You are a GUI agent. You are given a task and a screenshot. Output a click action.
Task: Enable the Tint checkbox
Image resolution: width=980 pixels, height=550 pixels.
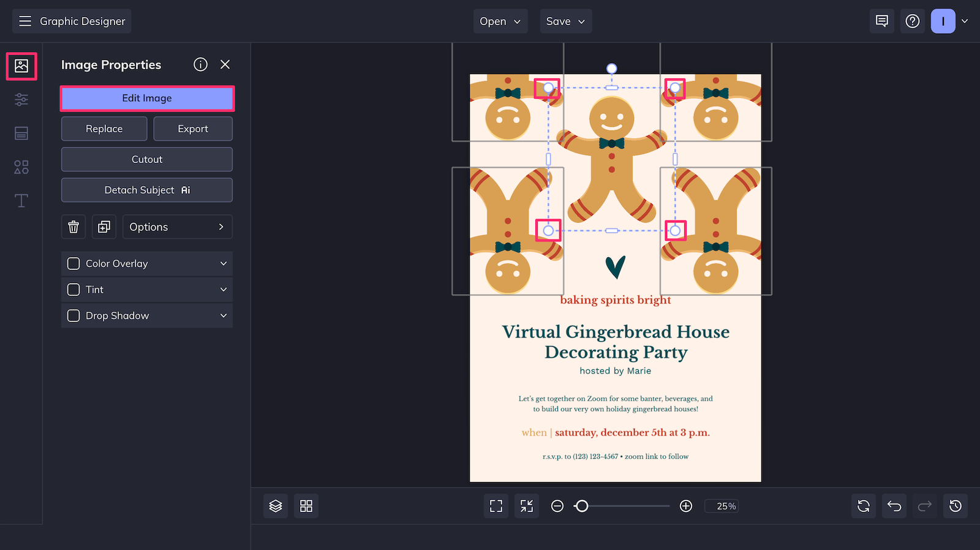click(73, 290)
